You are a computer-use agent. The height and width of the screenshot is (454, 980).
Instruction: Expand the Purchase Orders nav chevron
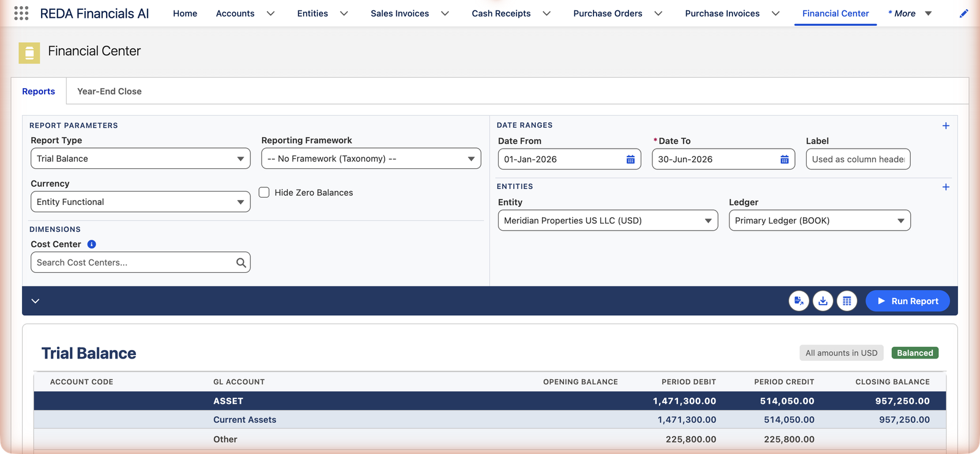(x=658, y=13)
